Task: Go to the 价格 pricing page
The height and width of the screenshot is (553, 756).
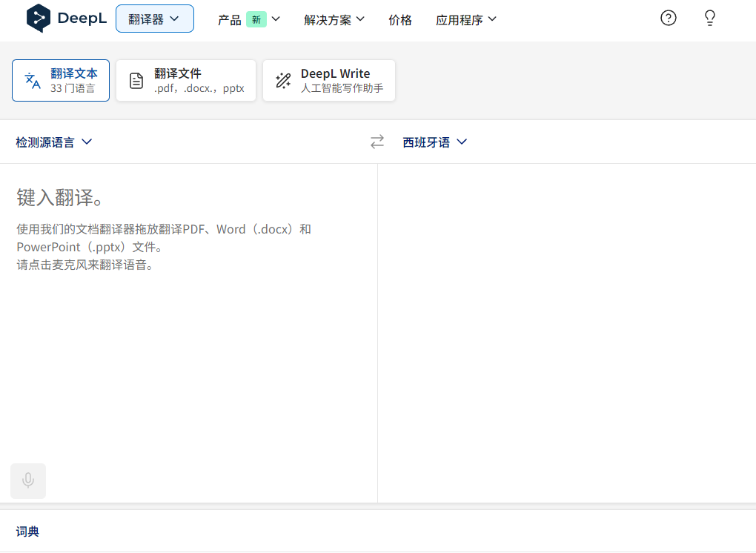Action: click(400, 20)
